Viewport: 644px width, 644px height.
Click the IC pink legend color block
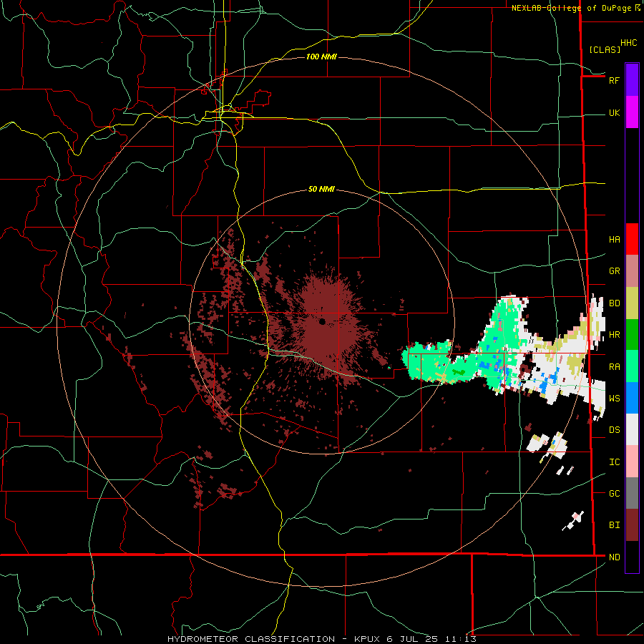(x=632, y=462)
